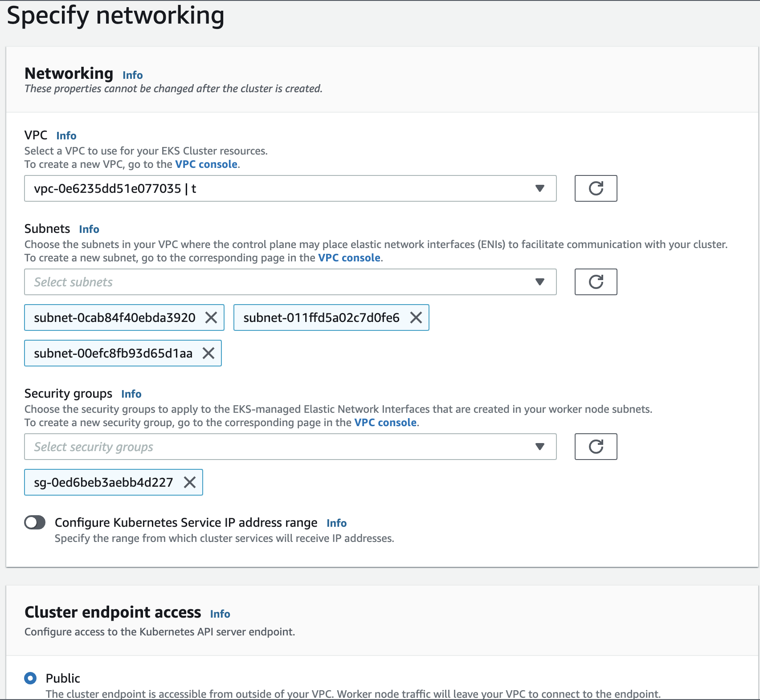Expand the Select security groups dropdown
Viewport: 760px width, 700px height.
pos(290,447)
